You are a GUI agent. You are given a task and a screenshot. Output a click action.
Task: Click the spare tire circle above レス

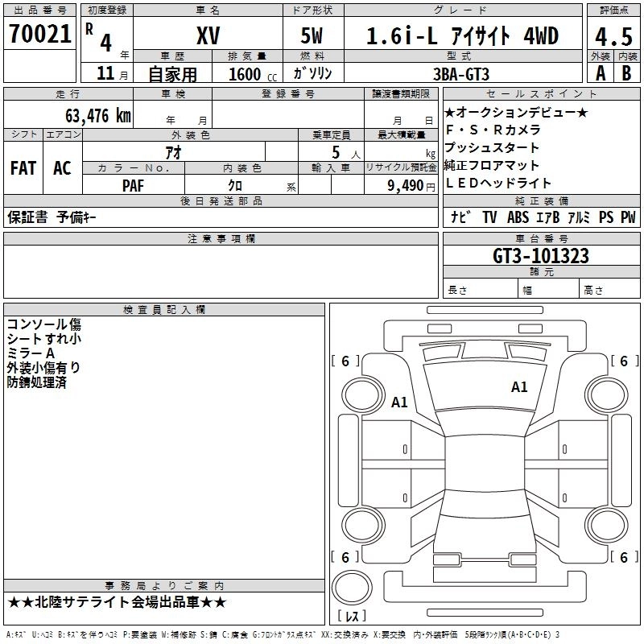pyautogui.click(x=352, y=588)
